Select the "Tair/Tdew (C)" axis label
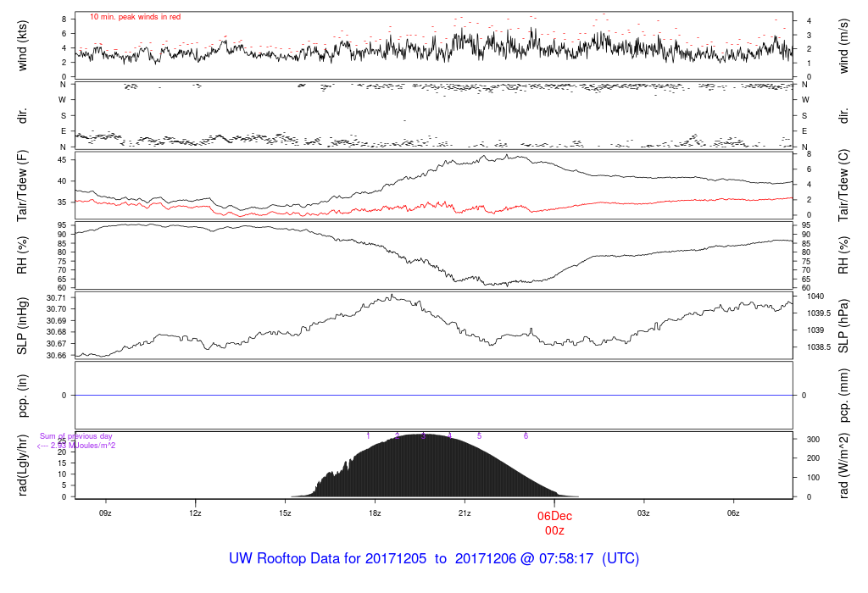The image size is (868, 593). pos(843,186)
